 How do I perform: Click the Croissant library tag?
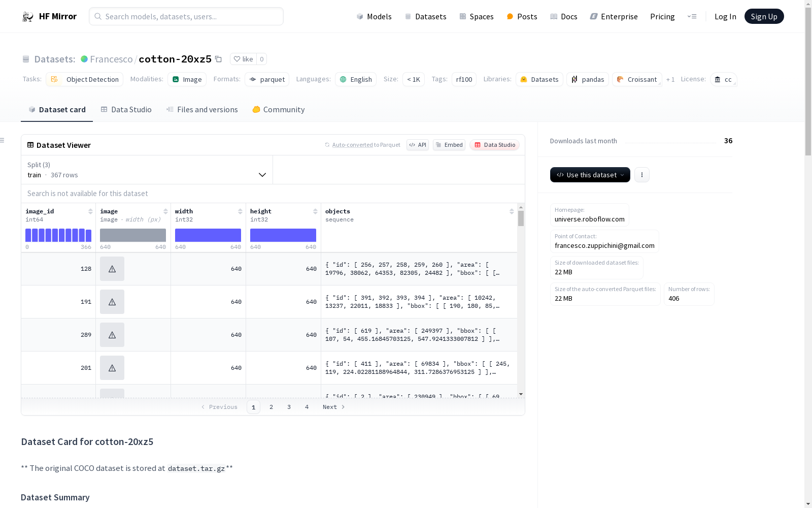(x=637, y=79)
